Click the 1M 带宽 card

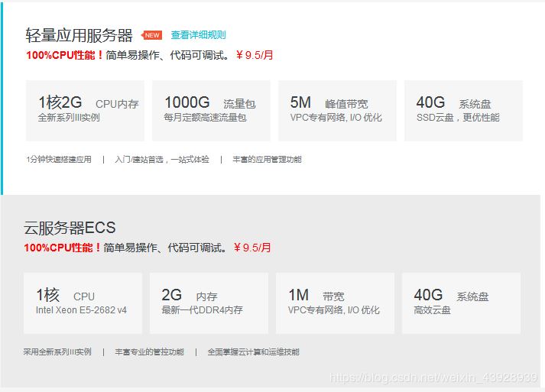(x=335, y=303)
